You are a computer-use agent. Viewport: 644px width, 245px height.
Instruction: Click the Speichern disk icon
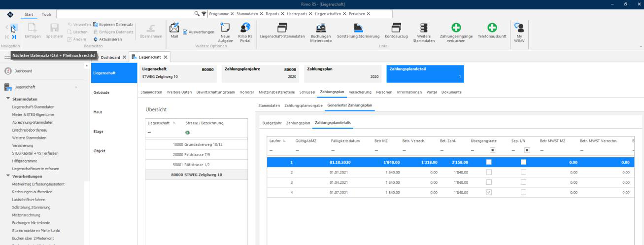coord(54,29)
